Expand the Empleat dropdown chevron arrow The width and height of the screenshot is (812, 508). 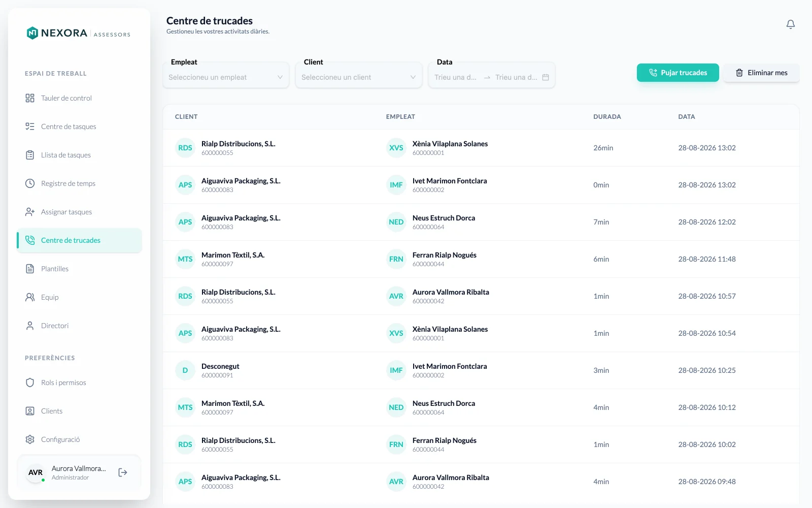pyautogui.click(x=280, y=77)
